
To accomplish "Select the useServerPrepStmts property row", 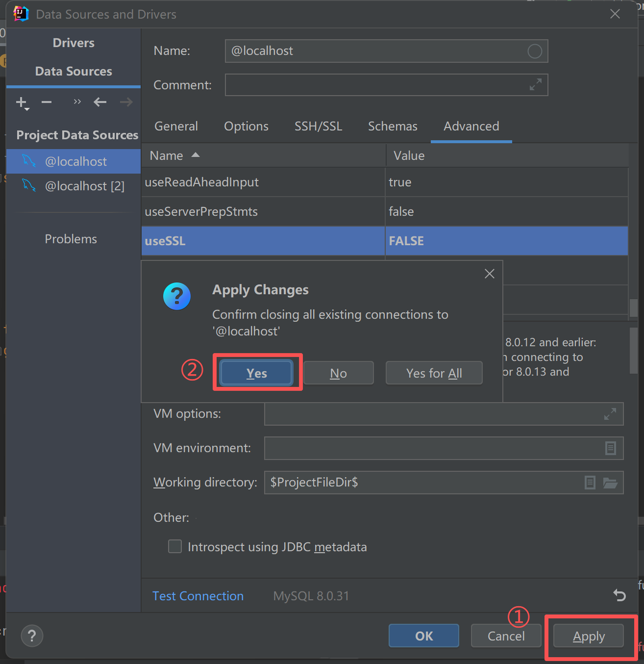I will [x=385, y=212].
